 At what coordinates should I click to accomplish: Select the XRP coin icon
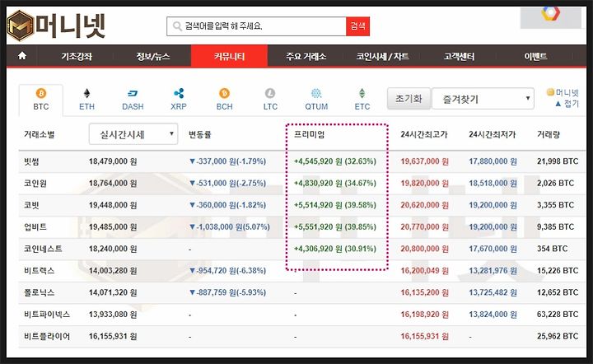(179, 93)
